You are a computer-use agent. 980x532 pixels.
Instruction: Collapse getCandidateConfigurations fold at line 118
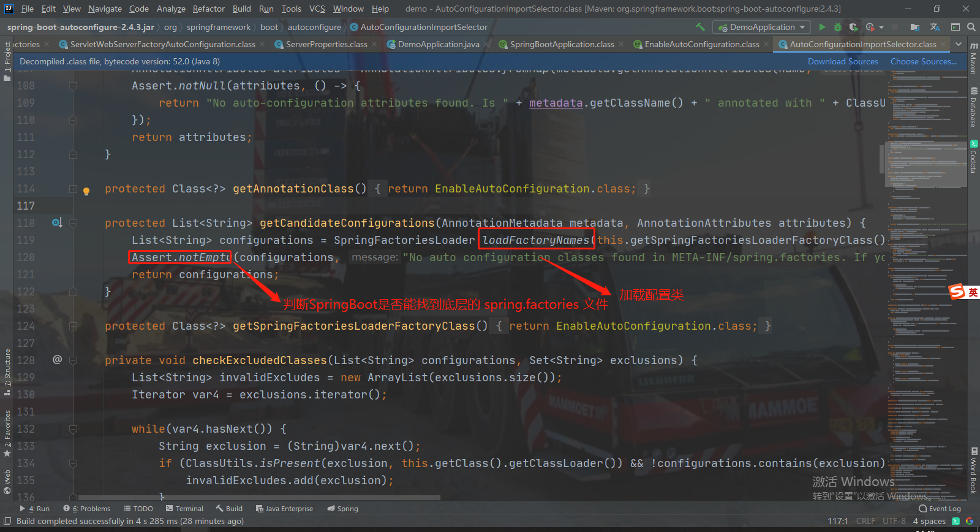pyautogui.click(x=73, y=223)
